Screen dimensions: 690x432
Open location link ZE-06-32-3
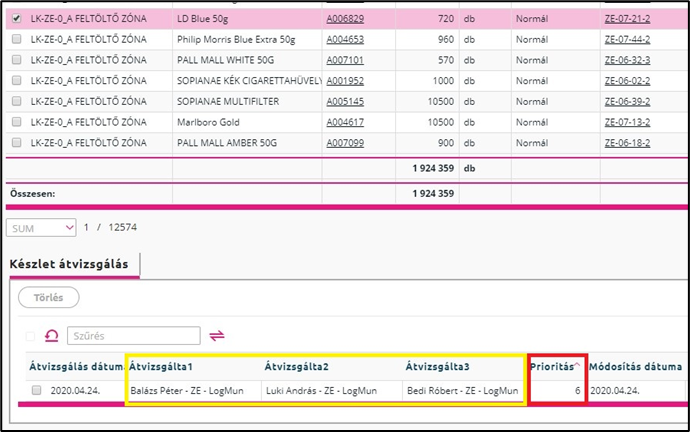[627, 60]
